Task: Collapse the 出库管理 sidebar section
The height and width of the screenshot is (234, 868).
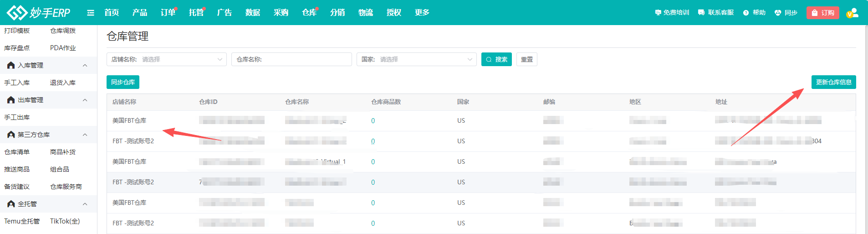Action: coord(85,100)
